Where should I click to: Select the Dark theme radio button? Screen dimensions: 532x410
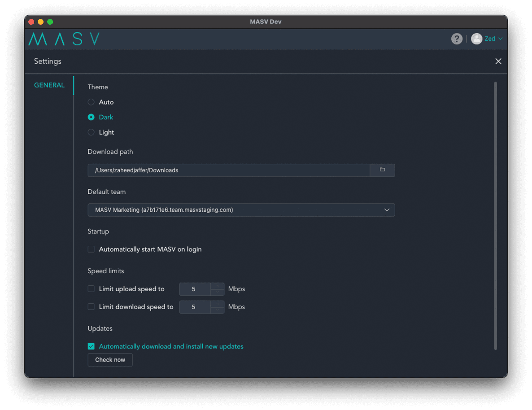click(91, 117)
